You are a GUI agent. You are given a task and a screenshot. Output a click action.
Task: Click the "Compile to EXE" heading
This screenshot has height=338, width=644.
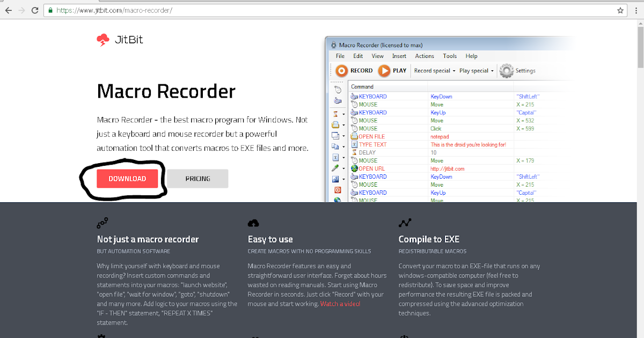tap(429, 239)
